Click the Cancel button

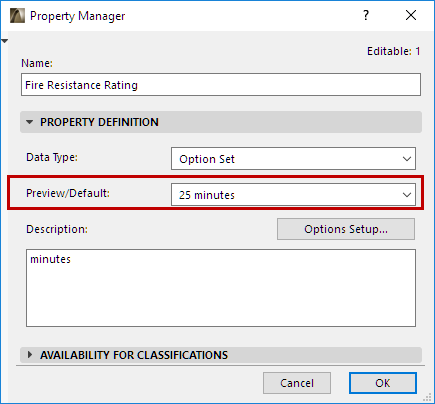(297, 383)
